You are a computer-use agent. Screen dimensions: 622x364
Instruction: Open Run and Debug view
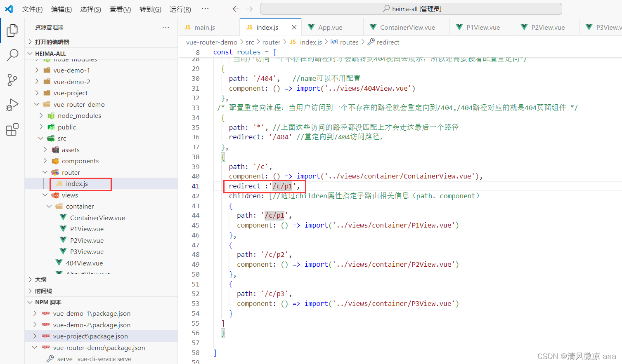pos(12,105)
